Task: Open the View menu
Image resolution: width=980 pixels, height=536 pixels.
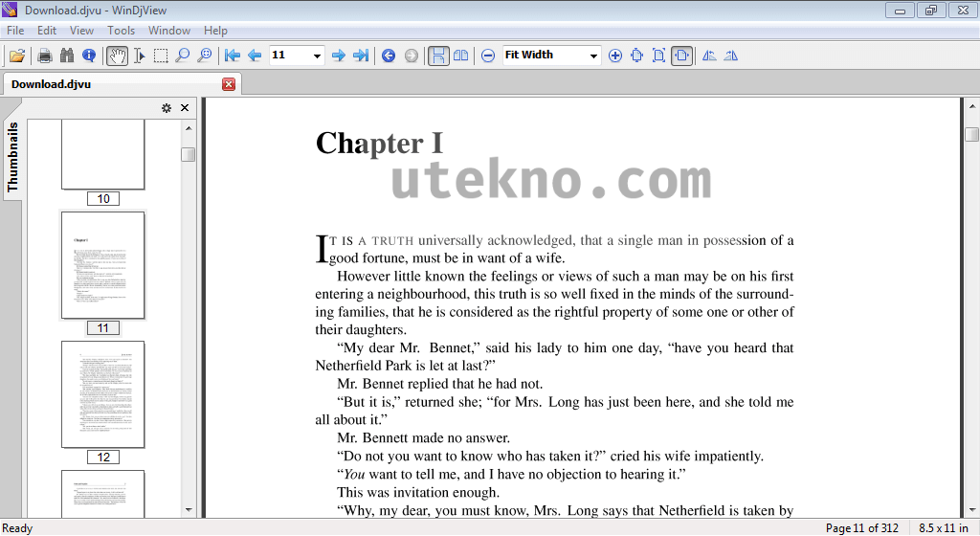Action: (81, 31)
